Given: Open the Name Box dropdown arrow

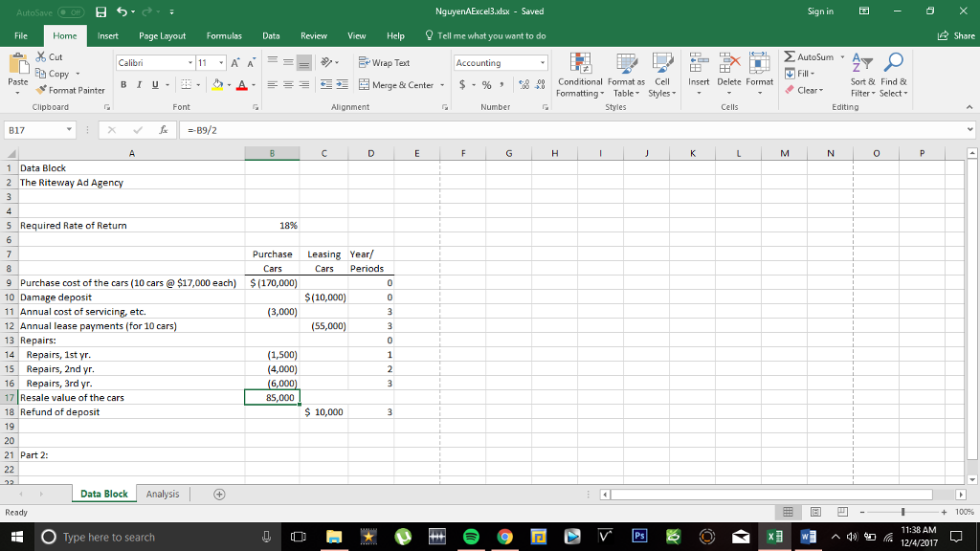Looking at the screenshot, I should tap(70, 128).
